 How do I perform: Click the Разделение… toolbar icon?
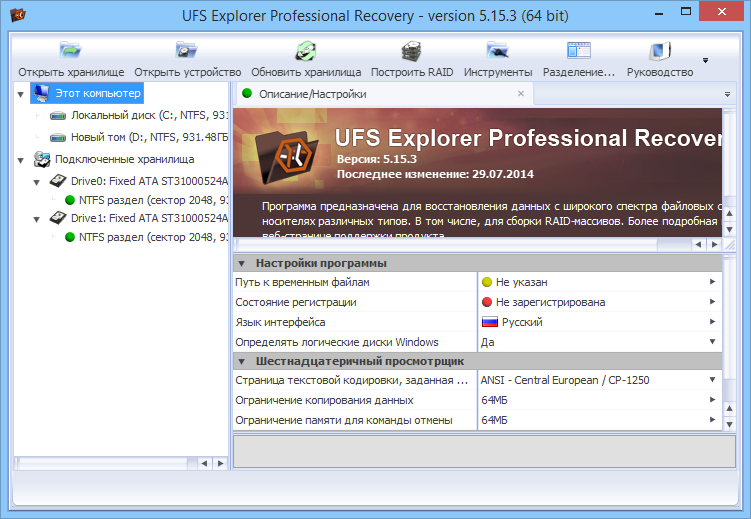579,50
